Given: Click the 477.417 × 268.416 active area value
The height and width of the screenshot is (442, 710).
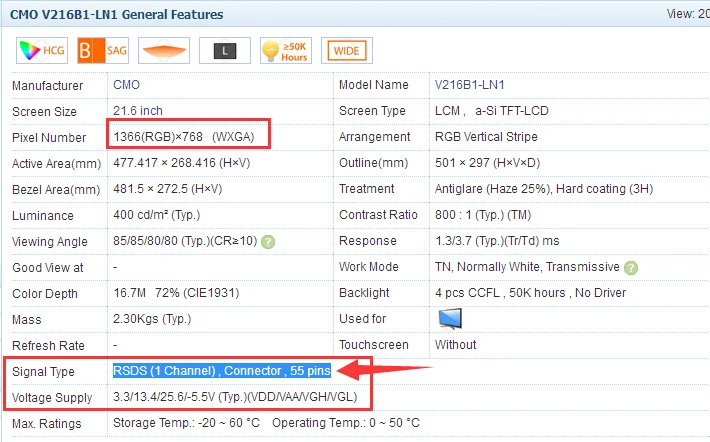Looking at the screenshot, I should 182,163.
